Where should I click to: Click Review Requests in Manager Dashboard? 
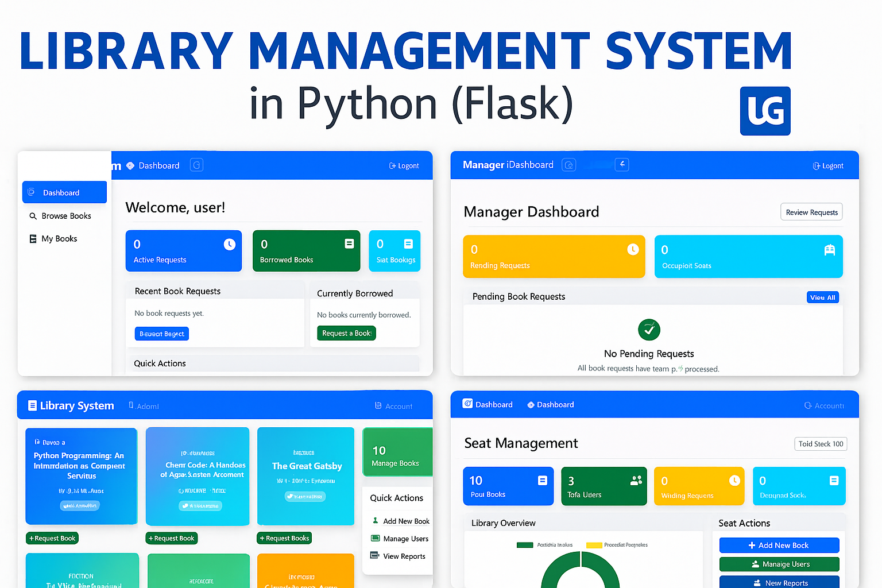point(811,212)
